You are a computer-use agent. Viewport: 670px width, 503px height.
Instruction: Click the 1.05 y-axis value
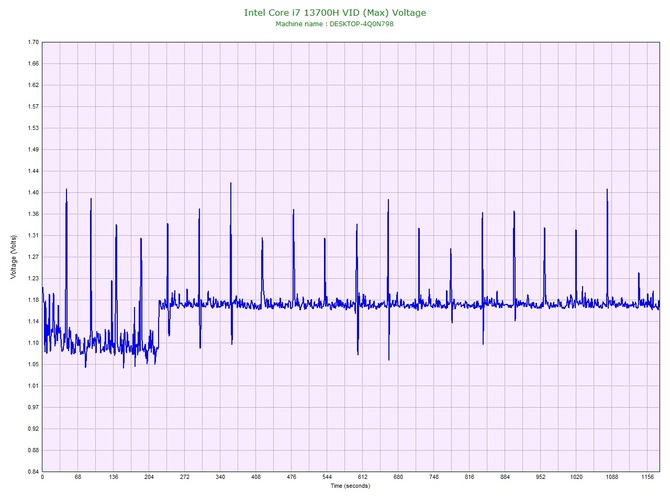point(33,365)
